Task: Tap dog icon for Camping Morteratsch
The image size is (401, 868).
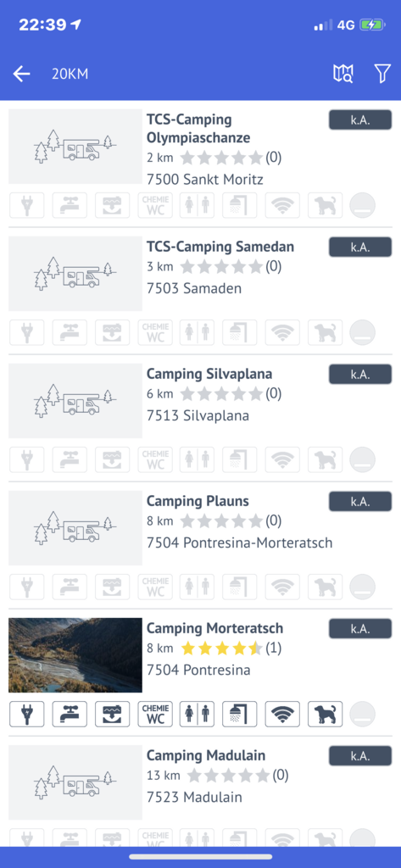Action: [x=325, y=714]
